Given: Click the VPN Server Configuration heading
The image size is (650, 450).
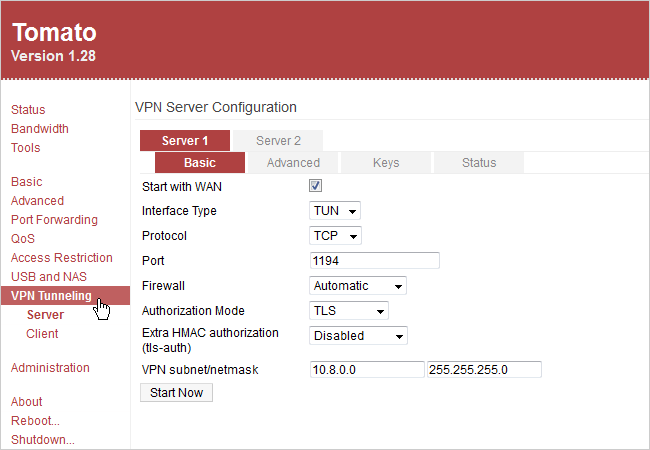Looking at the screenshot, I should coord(216,107).
